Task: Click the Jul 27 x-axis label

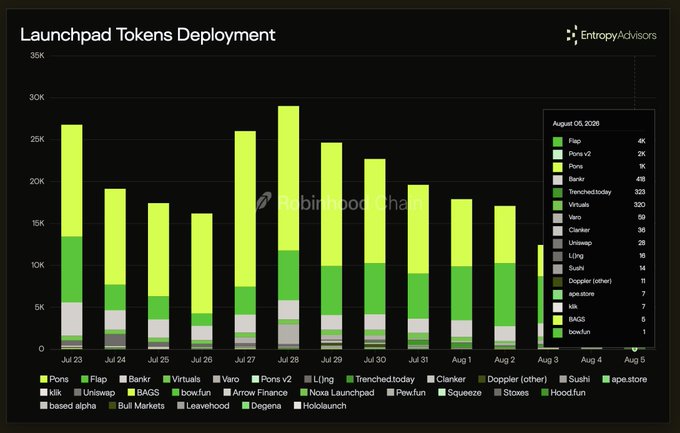Action: [x=245, y=360]
